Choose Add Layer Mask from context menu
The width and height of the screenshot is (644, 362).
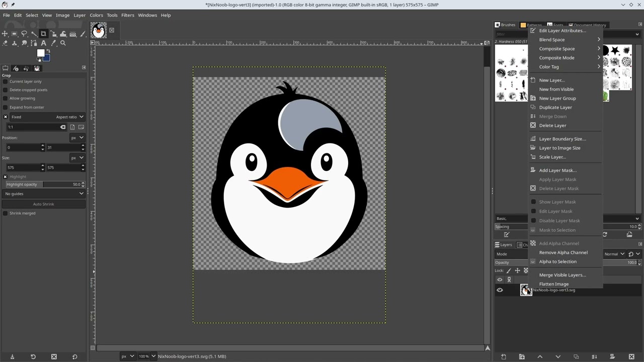566,170
